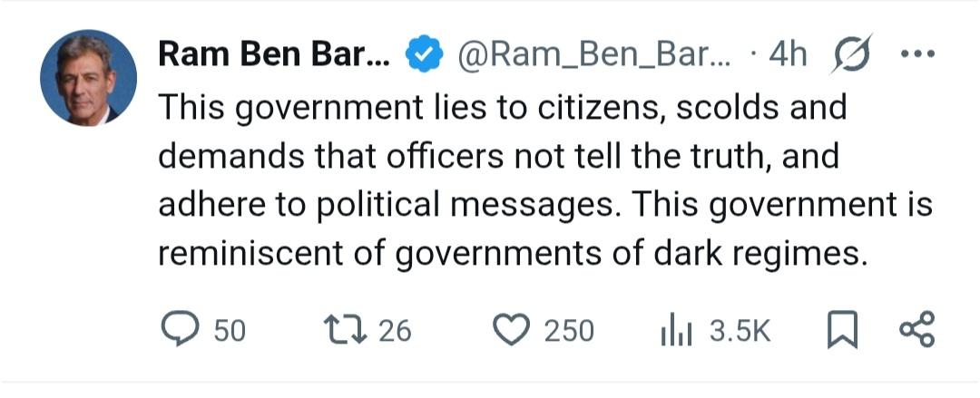Click the repost arrows icon

347,330
